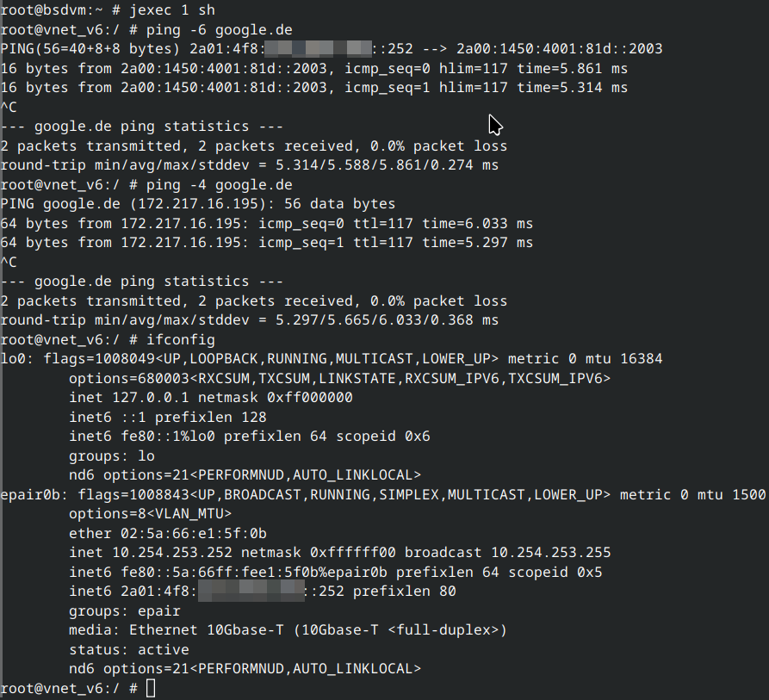769x700 pixels.
Task: Click the 'groups: epair' text
Action: pos(125,611)
